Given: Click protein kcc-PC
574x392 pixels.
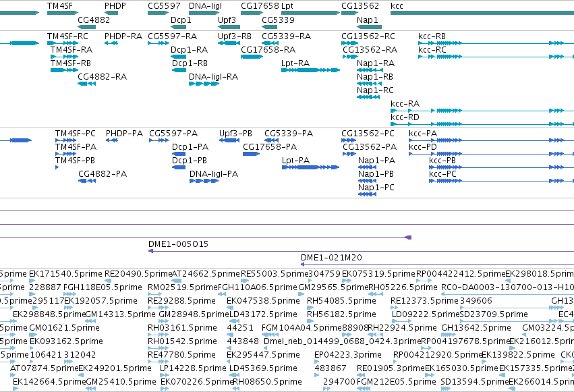Looking at the screenshot, I should tap(442, 174).
